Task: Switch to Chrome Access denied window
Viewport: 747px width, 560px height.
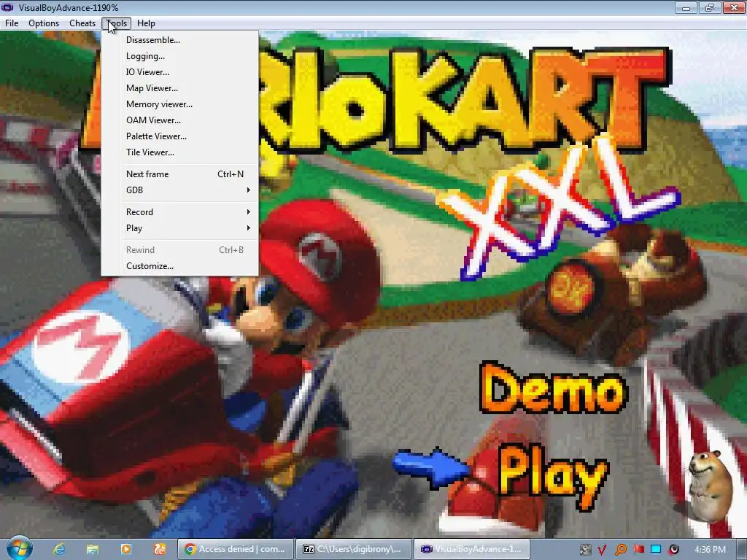Action: point(236,549)
